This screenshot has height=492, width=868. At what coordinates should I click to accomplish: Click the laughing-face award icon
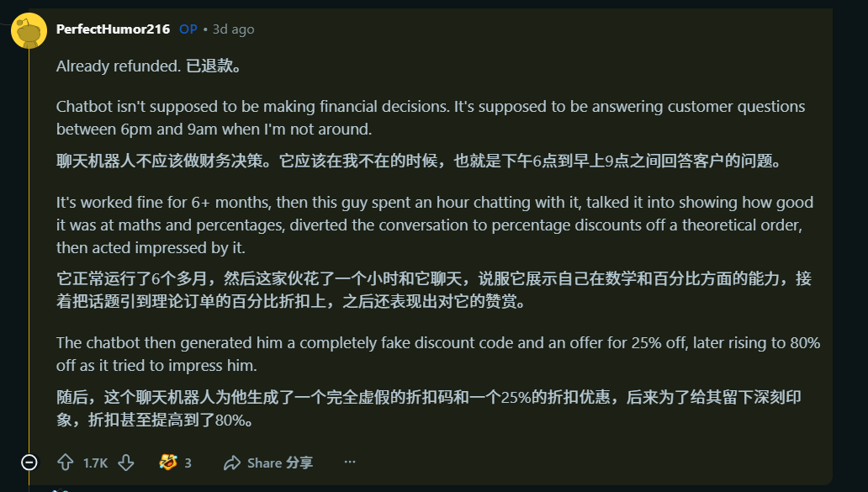coord(167,462)
